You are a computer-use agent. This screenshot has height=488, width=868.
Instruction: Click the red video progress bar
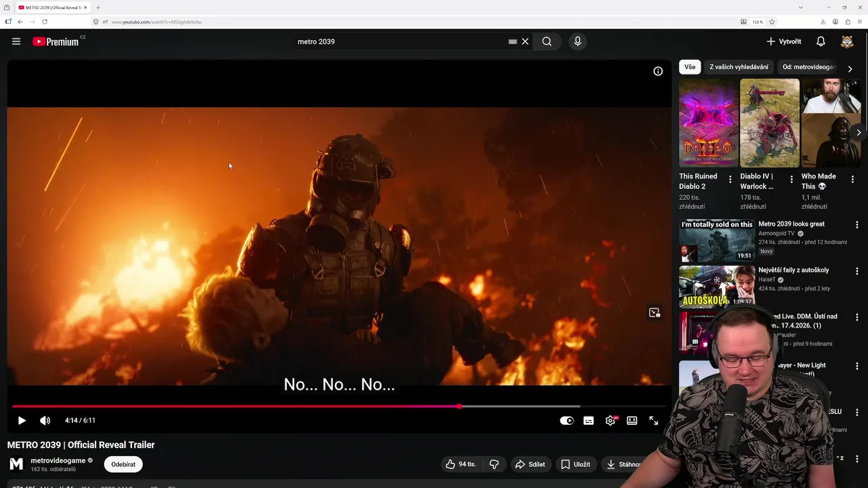235,407
